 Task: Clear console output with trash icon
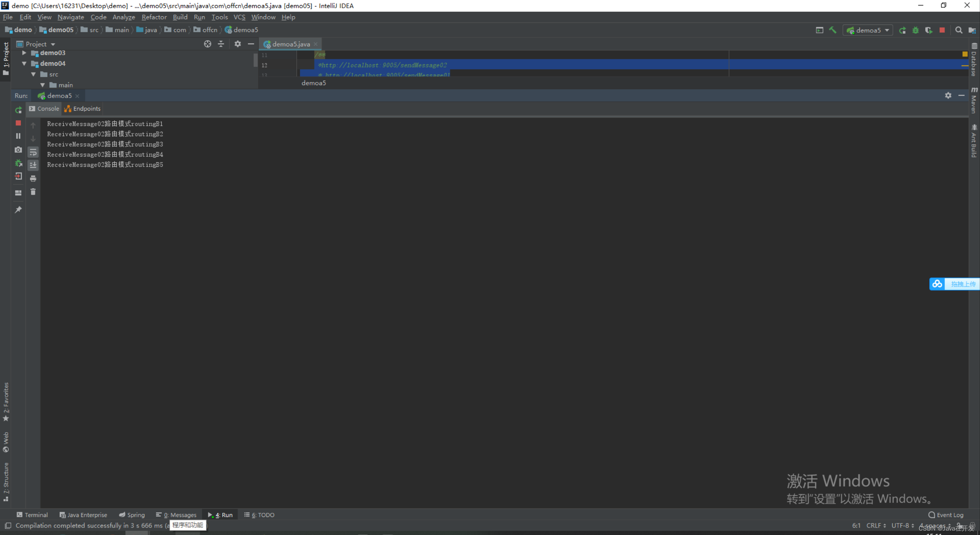(x=33, y=192)
